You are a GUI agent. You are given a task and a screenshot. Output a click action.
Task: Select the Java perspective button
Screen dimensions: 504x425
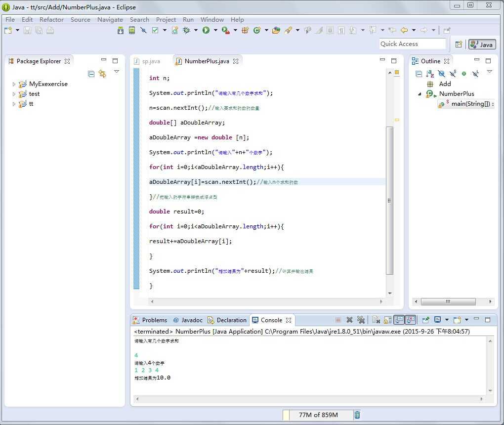tap(482, 44)
